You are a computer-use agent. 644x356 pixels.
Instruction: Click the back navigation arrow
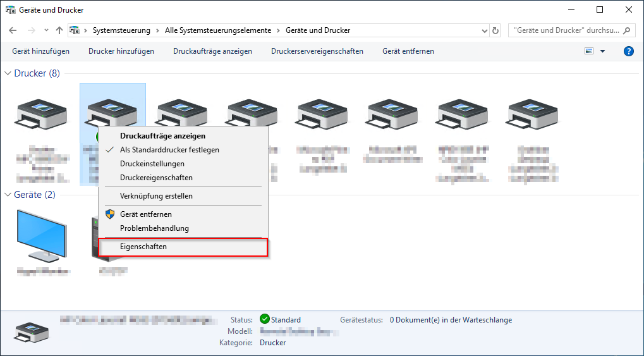[x=13, y=30]
